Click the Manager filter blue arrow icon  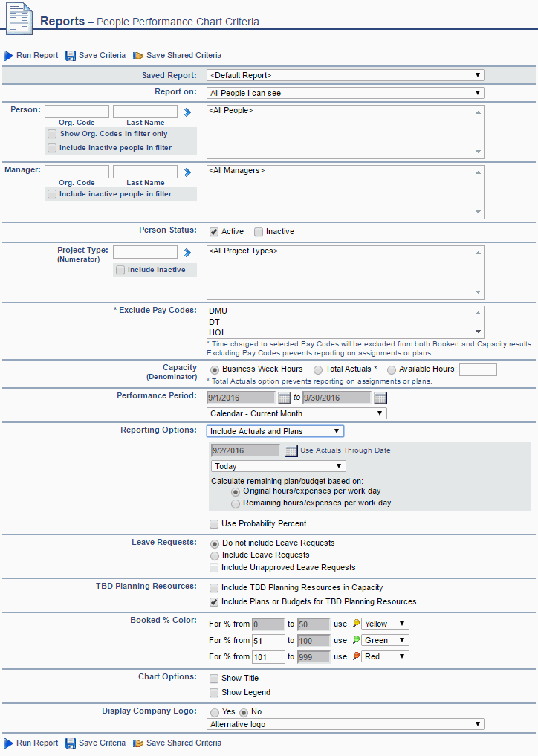click(x=188, y=172)
